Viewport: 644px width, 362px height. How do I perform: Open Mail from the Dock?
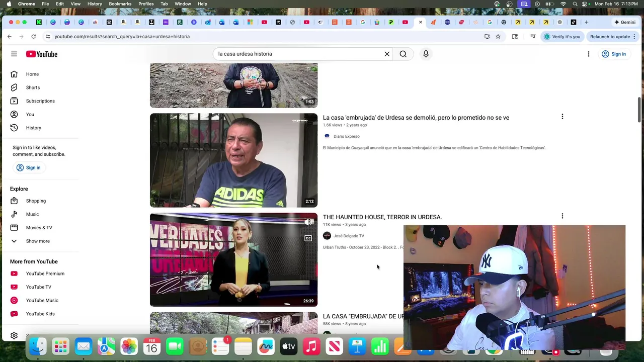pos(84,346)
